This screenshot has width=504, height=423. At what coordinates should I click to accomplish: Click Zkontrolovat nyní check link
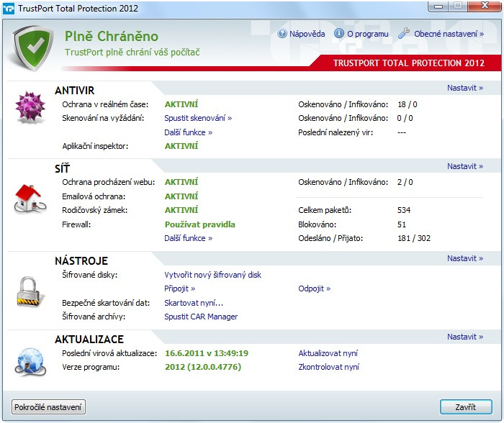328,367
